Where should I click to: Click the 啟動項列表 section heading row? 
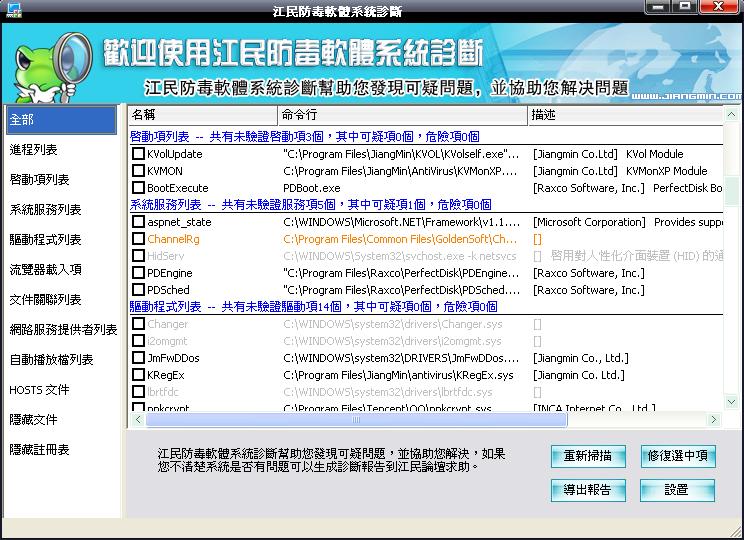click(x=426, y=137)
